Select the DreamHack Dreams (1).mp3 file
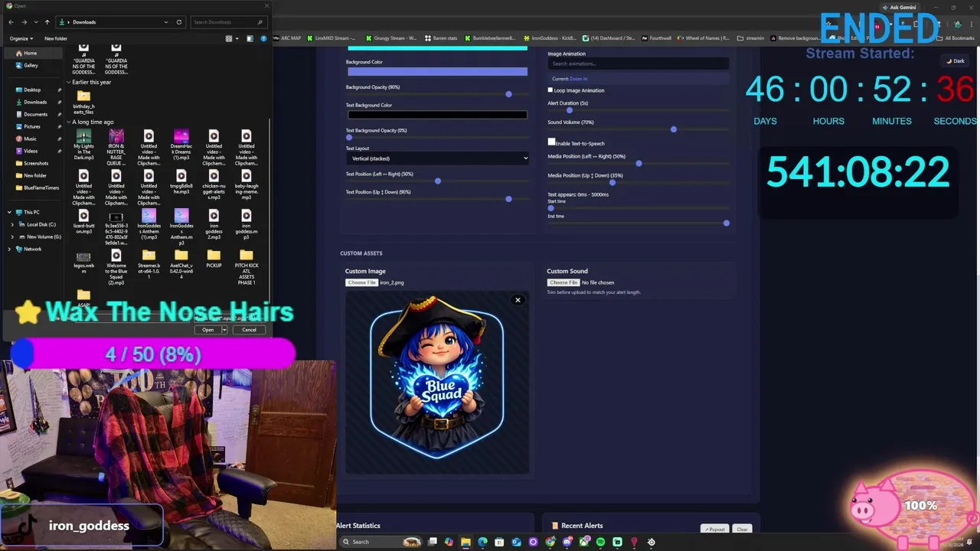Viewport: 980px width, 551px height. 181,146
